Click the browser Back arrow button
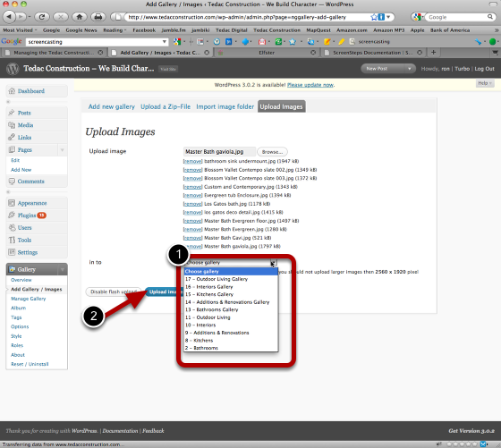 tap(9, 17)
